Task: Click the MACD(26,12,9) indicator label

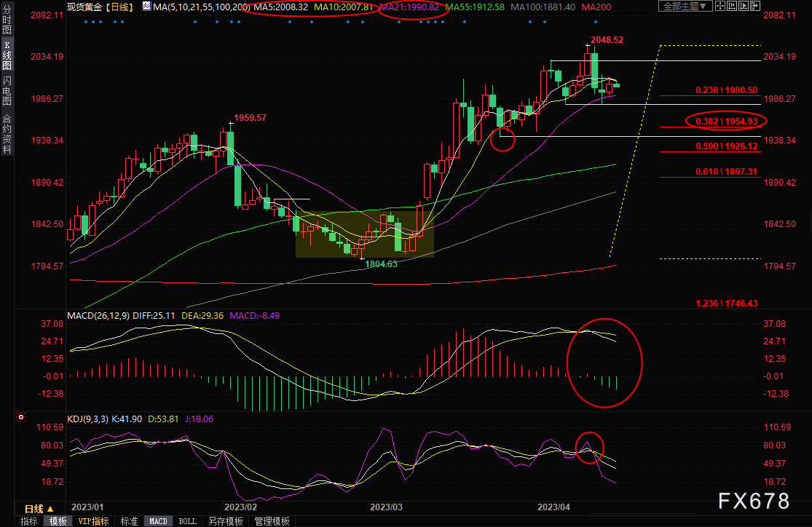Action: (98, 316)
